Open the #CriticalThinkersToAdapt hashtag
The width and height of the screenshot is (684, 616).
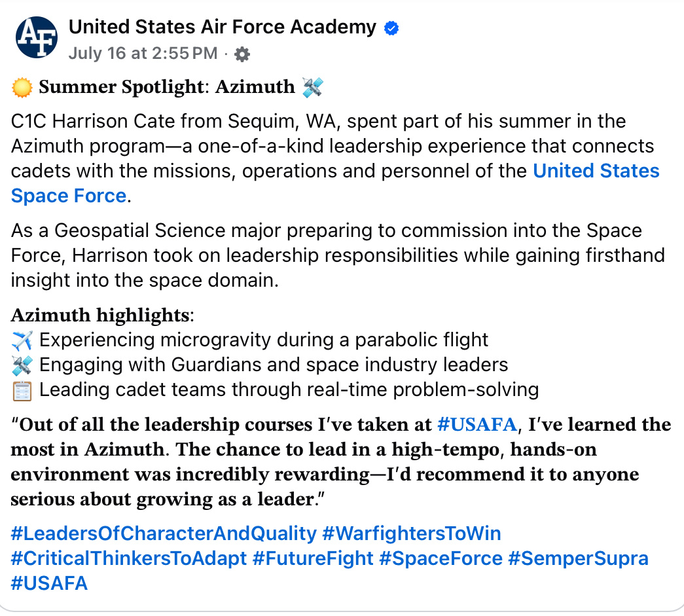(x=129, y=558)
